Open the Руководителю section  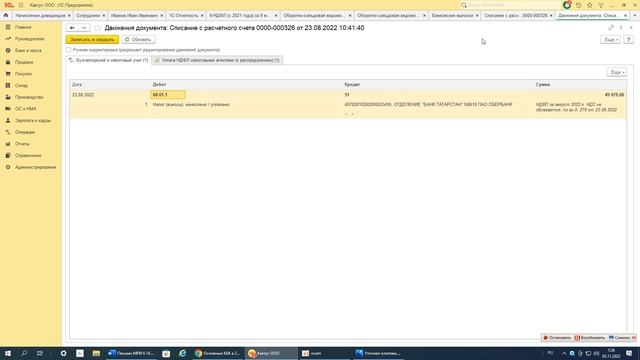(29, 39)
